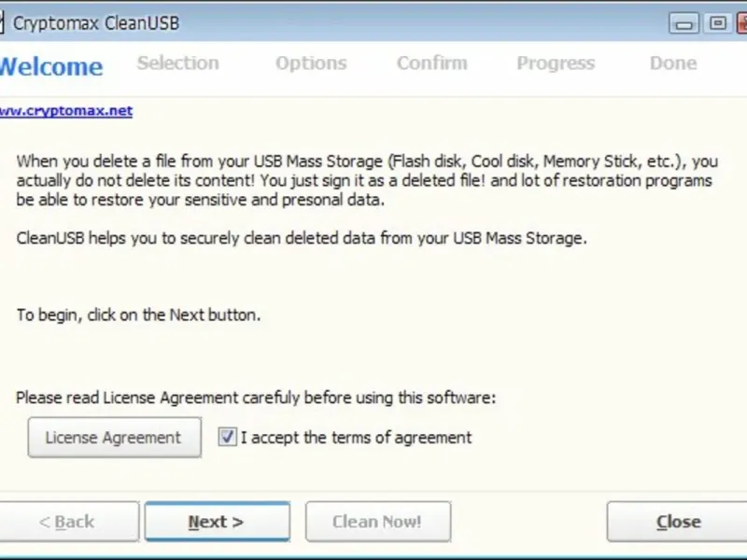Select the Done step header

click(673, 63)
